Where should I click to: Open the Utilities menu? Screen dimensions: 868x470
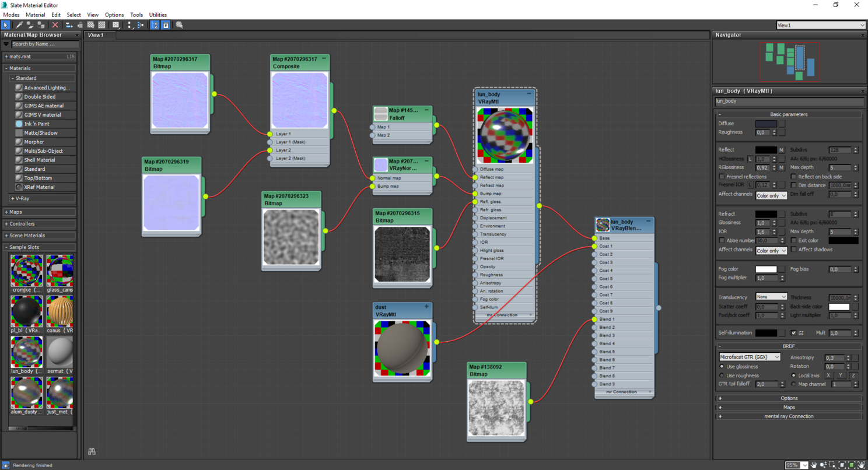pos(158,15)
